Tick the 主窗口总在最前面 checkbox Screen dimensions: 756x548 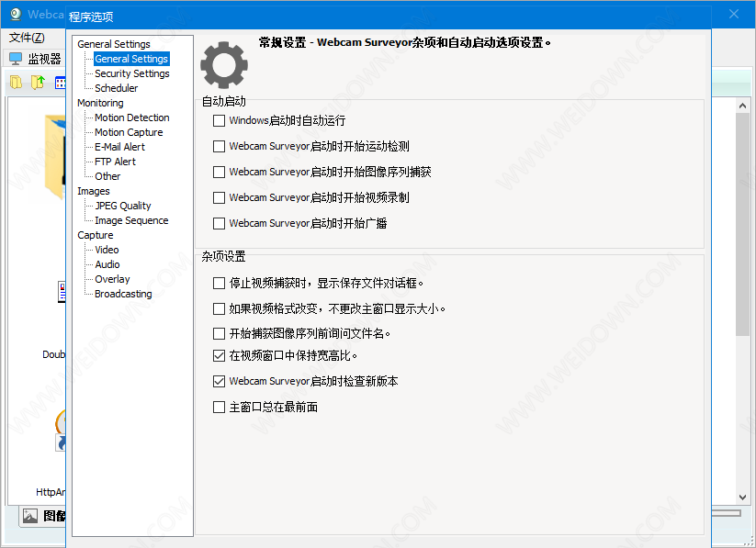click(x=219, y=407)
